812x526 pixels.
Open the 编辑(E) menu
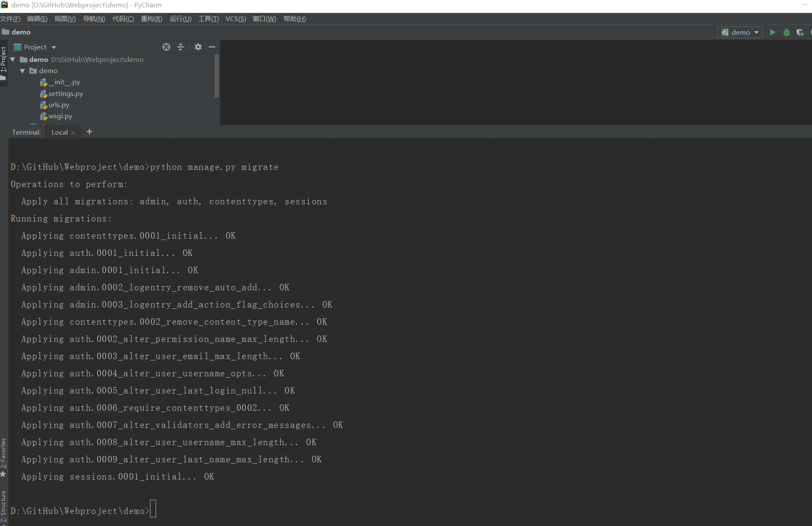37,18
